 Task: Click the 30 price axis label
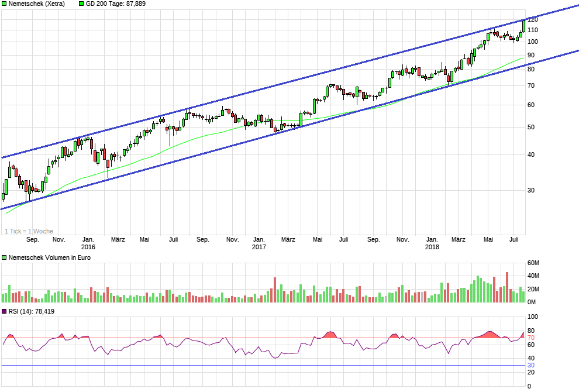(x=530, y=190)
